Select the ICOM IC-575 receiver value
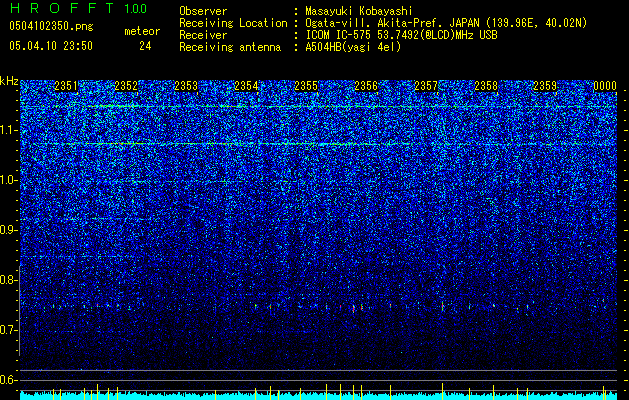The width and height of the screenshot is (629, 400). [401, 35]
